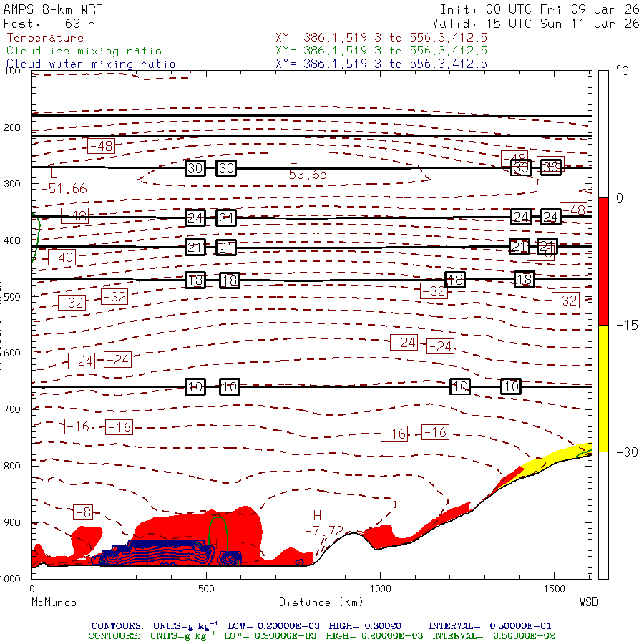The width and height of the screenshot is (644, 644).
Task: Click the '1000' tick label on the distance axis
Action: 381,590
